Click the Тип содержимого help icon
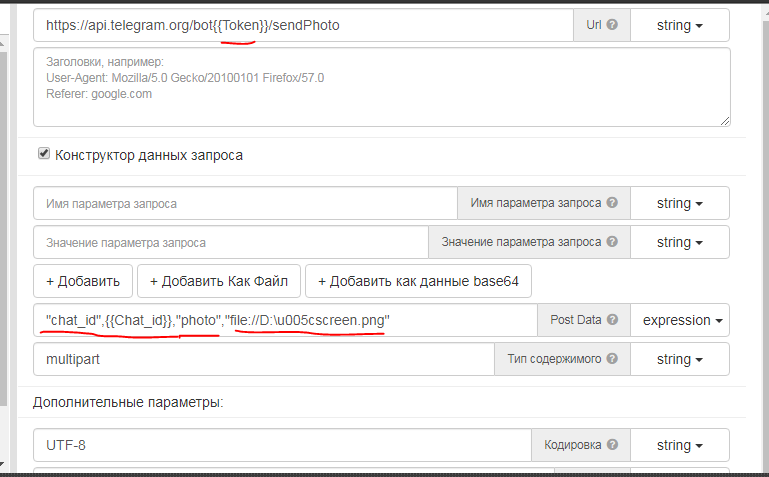The height and width of the screenshot is (477, 769). click(612, 359)
